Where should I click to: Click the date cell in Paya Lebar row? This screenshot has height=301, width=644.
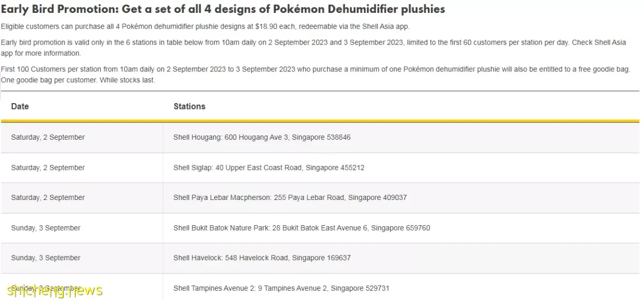[x=82, y=198]
